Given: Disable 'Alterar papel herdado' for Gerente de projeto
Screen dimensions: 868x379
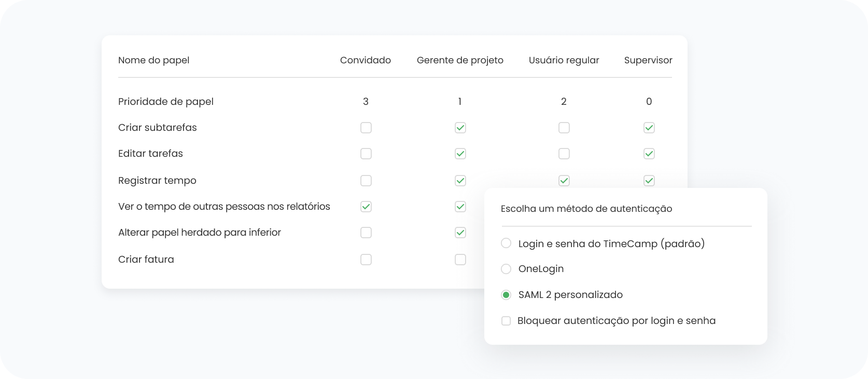Looking at the screenshot, I should coord(460,233).
